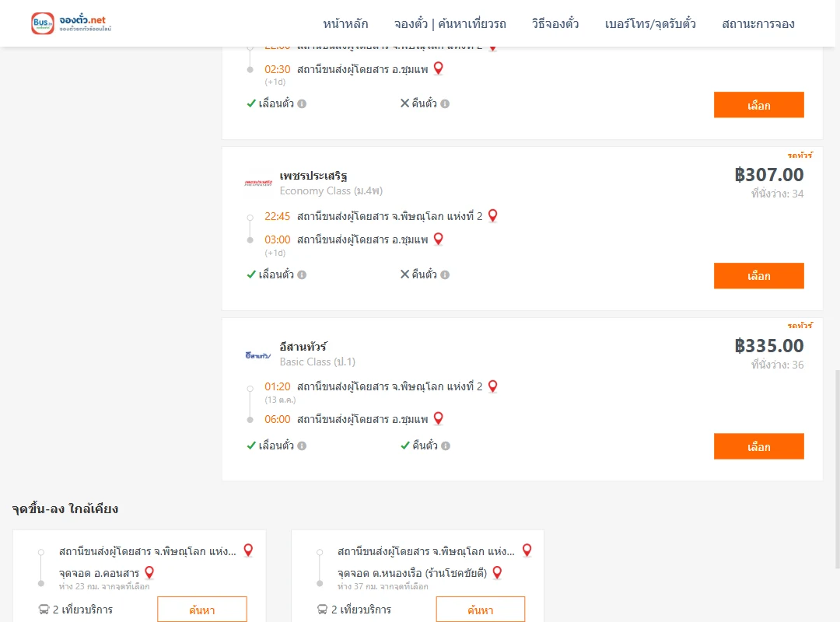Click the Economy Class (ม.4พ) label
Image resolution: width=840 pixels, height=622 pixels.
[331, 190]
